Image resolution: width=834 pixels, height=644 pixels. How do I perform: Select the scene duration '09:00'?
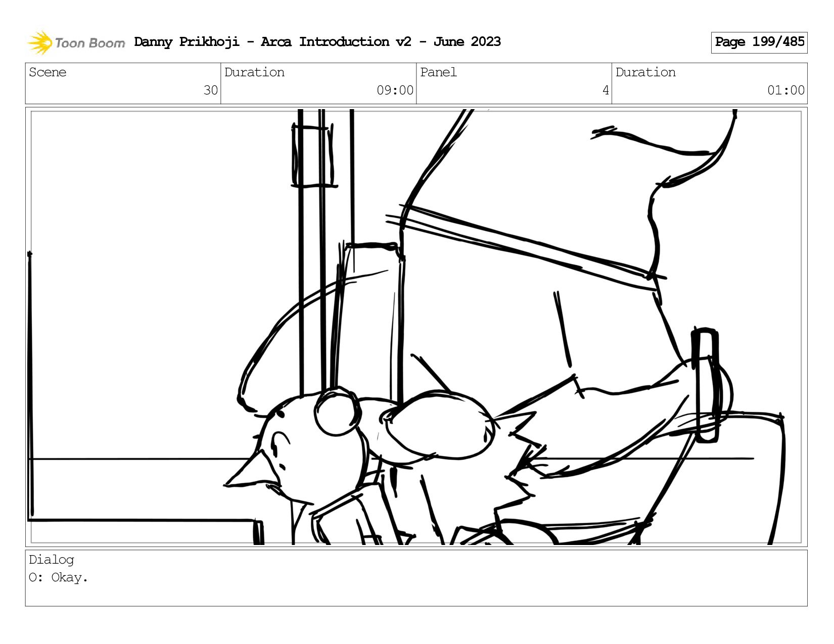(x=395, y=90)
